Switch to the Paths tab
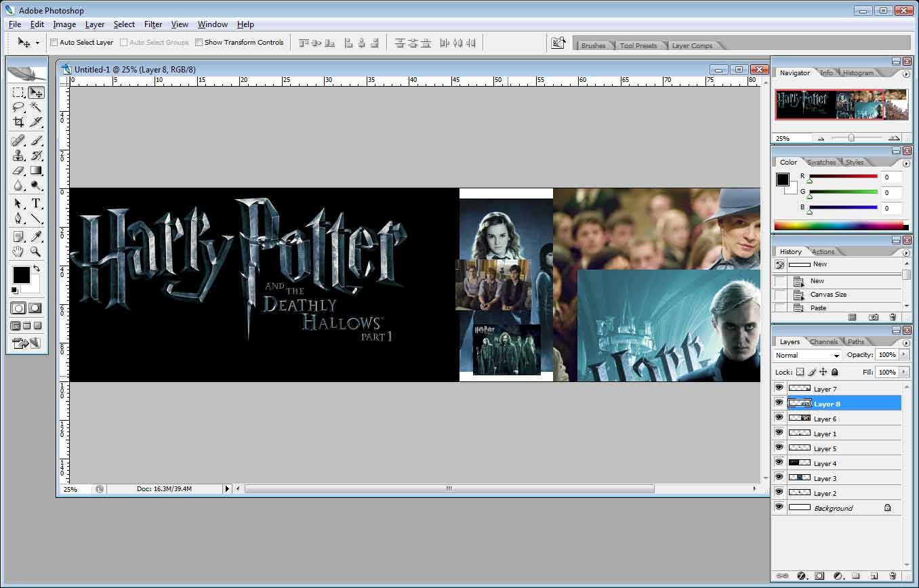The width and height of the screenshot is (919, 588). [x=856, y=342]
